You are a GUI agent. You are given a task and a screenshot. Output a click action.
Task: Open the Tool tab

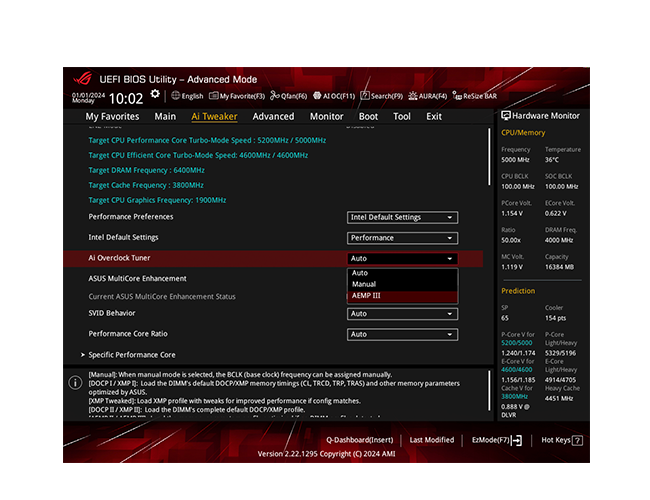point(402,117)
